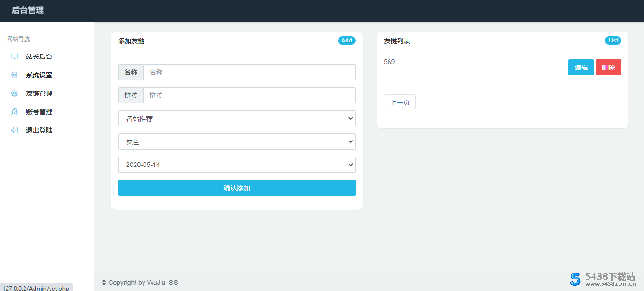Go to 系统设置 in sidebar
The image size is (644, 291).
pos(39,75)
